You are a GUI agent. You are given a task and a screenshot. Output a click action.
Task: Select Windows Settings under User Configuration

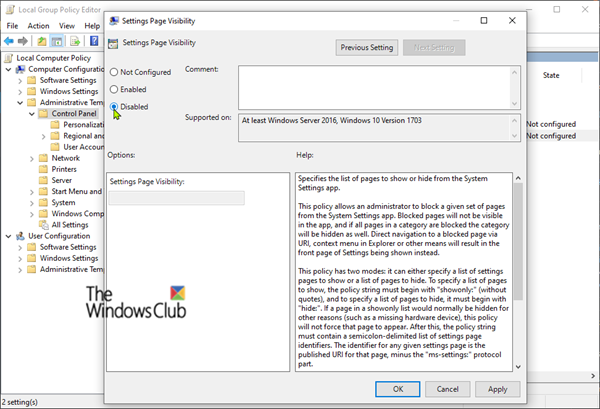click(69, 258)
